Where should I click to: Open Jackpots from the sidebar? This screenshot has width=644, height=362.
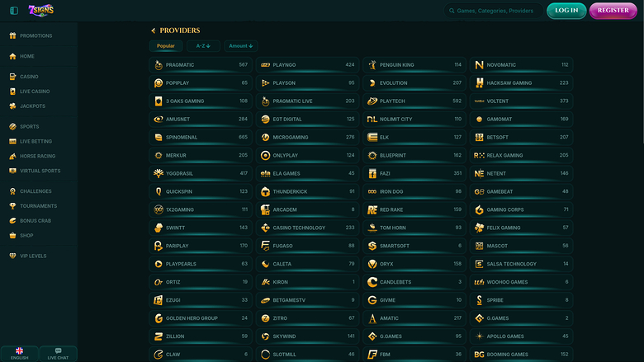(32, 106)
